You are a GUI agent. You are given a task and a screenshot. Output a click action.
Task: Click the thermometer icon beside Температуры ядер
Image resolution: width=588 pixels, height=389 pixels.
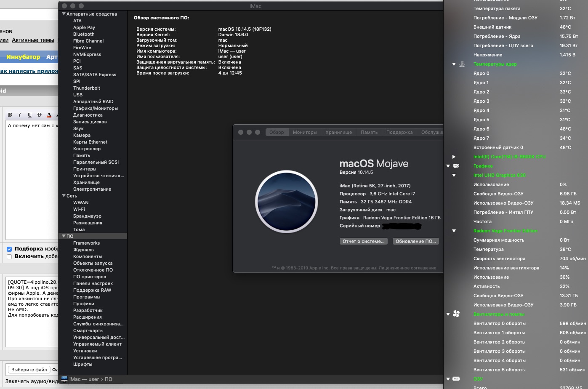coord(462,64)
